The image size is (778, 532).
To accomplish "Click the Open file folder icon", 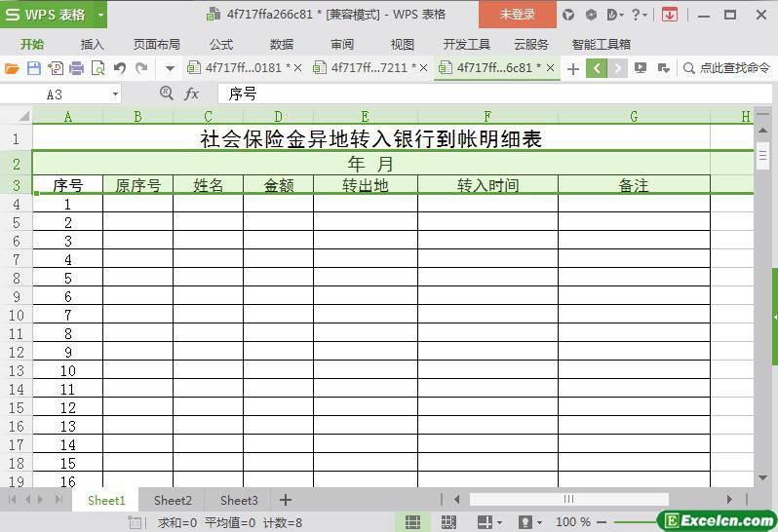I will click(x=12, y=68).
